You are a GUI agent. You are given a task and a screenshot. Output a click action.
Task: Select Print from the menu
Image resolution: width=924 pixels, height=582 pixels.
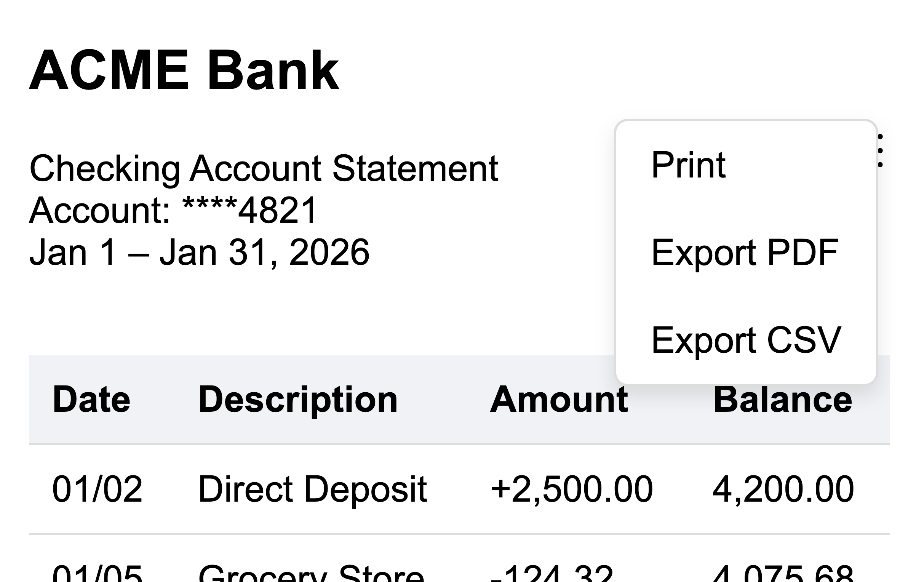coord(689,165)
